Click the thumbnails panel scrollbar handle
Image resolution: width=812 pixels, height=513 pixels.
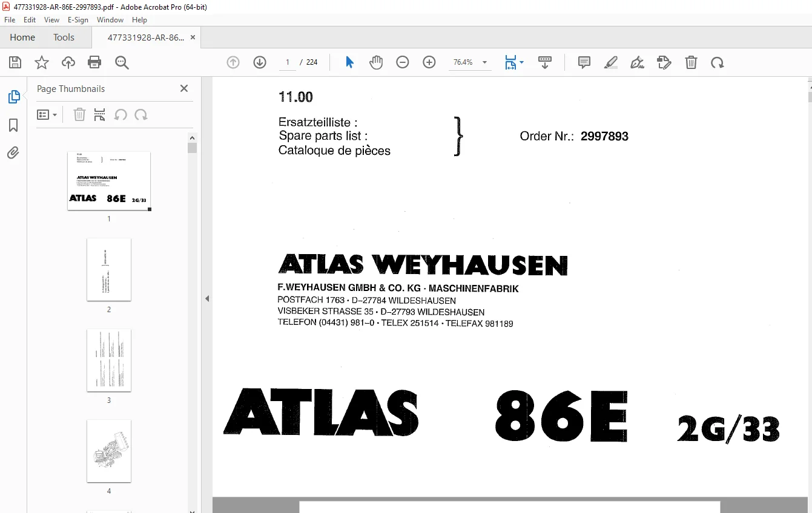[x=193, y=148]
